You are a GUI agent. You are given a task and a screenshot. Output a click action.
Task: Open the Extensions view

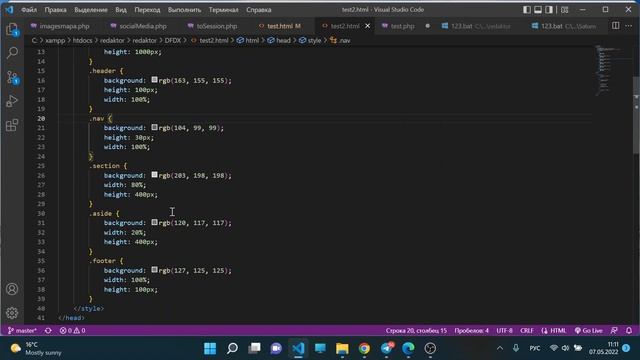click(12, 125)
